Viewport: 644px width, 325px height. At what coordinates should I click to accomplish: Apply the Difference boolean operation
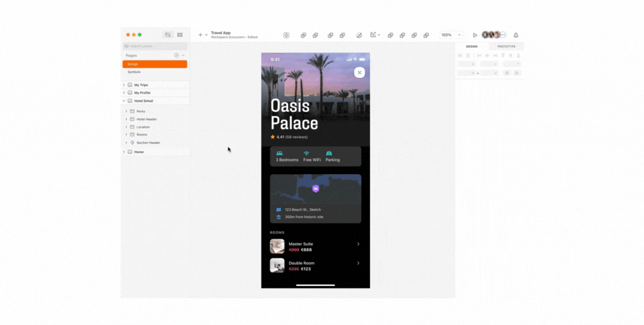[x=426, y=35]
